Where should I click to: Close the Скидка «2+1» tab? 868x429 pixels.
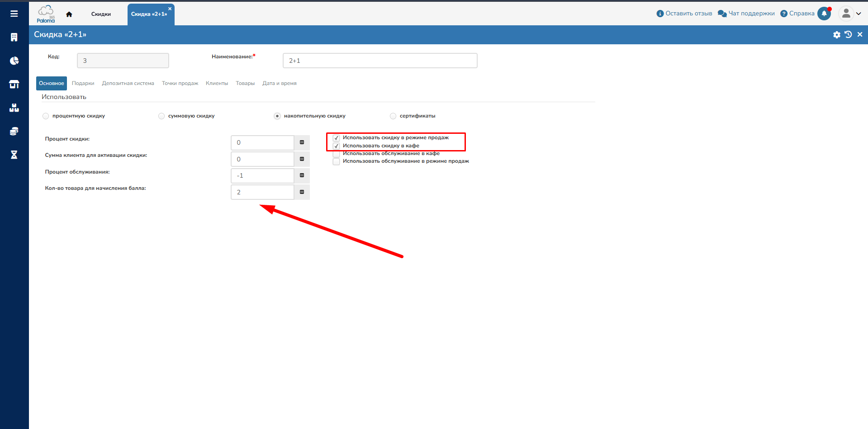[170, 9]
